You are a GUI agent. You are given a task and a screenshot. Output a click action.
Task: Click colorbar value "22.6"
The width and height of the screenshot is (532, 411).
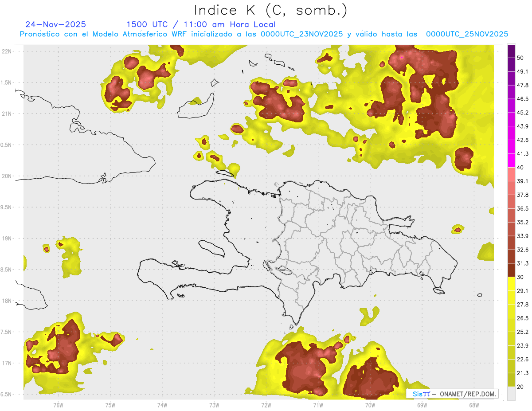522,359
